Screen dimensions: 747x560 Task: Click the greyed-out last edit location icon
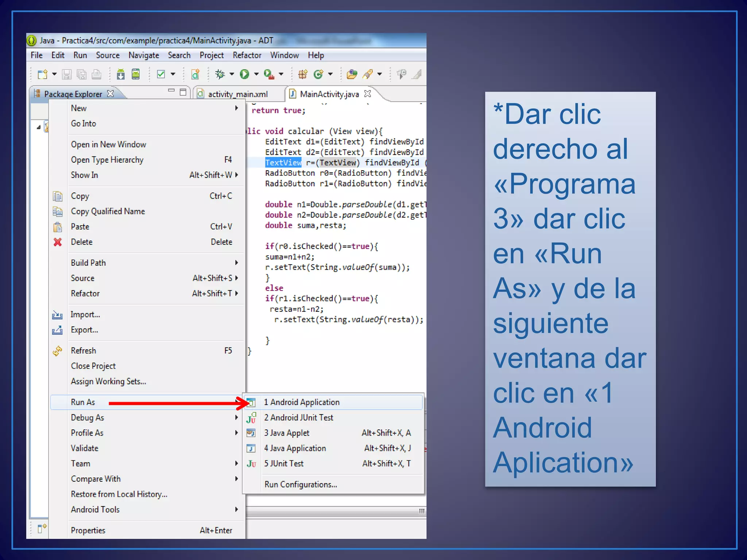(x=402, y=74)
